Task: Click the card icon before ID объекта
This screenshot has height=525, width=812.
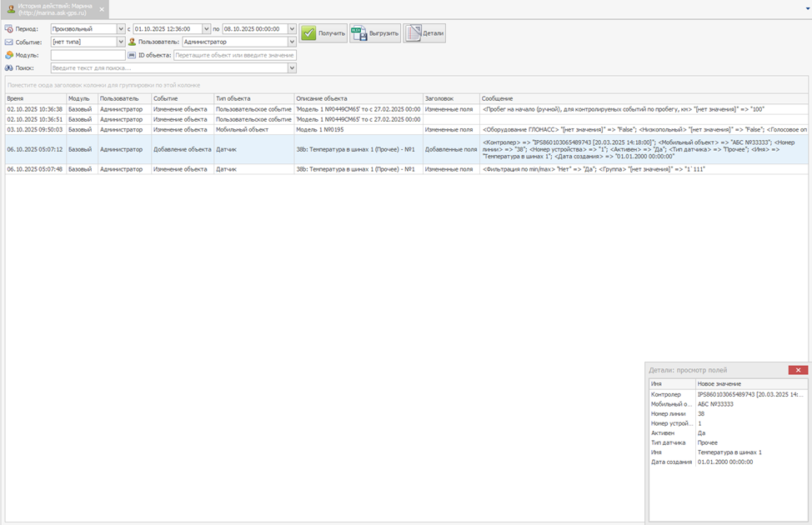Action: 132,55
